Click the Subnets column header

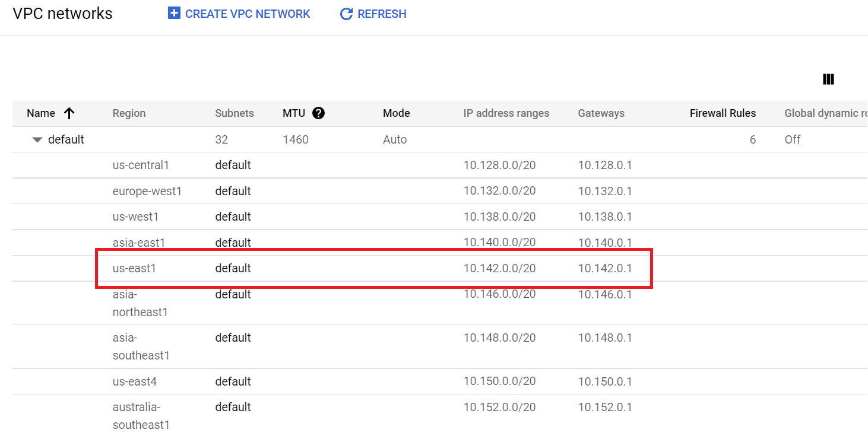[x=234, y=113]
